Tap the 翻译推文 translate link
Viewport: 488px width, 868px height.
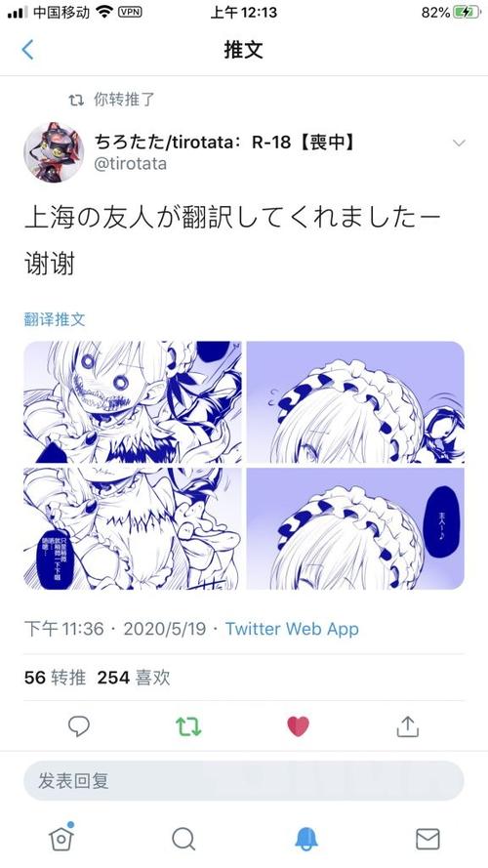point(55,319)
